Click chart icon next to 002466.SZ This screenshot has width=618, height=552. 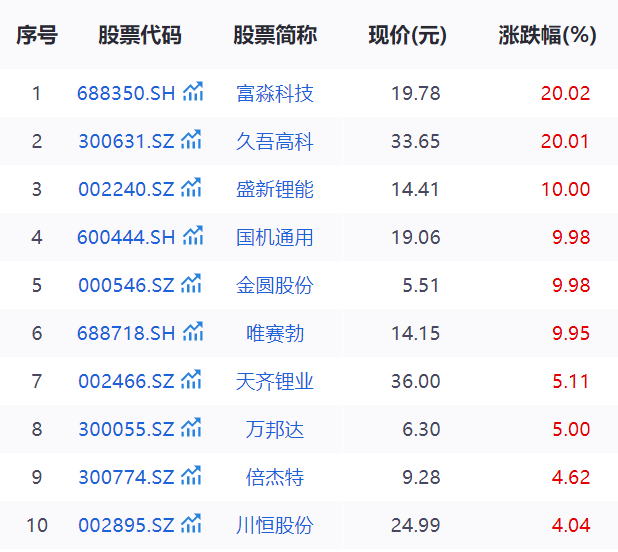tap(192, 381)
